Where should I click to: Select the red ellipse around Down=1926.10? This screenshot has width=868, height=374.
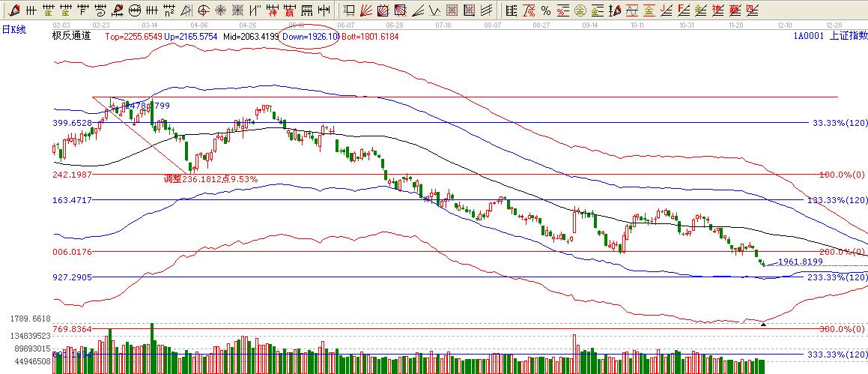click(x=308, y=36)
